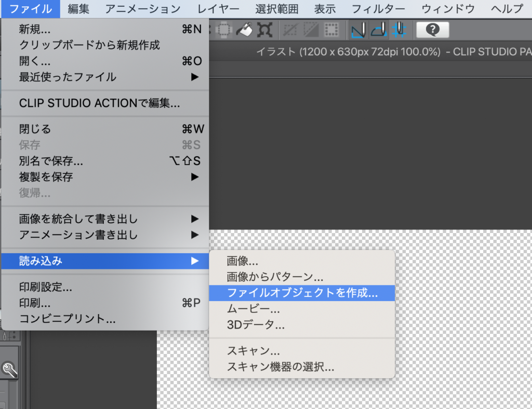Choose ムービー... from the import submenu
Image resolution: width=532 pixels, height=409 pixels.
(302, 309)
